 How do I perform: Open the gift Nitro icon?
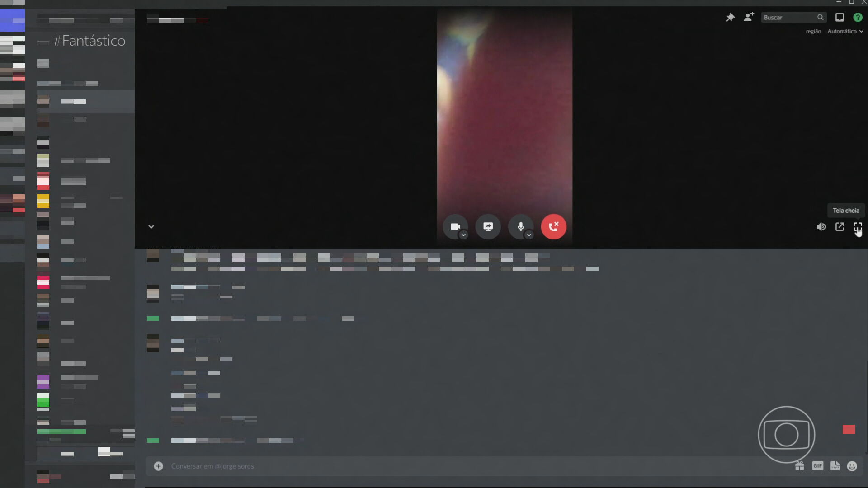tap(800, 466)
